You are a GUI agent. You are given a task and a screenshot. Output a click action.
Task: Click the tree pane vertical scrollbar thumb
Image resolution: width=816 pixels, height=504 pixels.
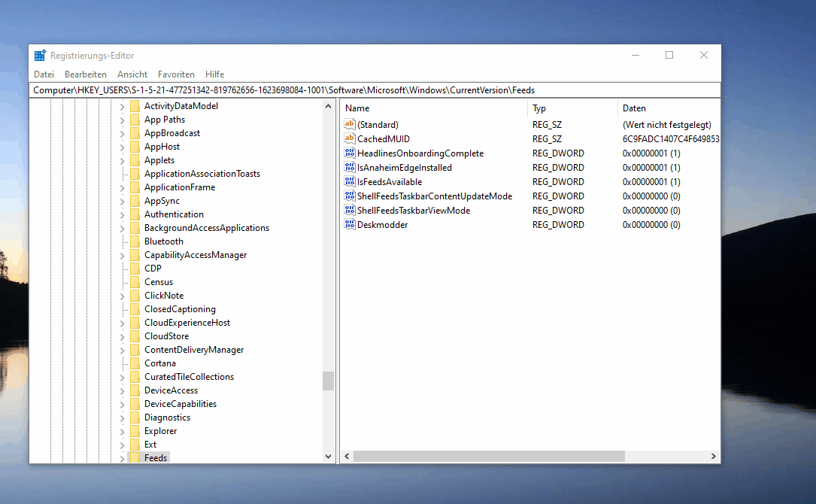(x=328, y=381)
